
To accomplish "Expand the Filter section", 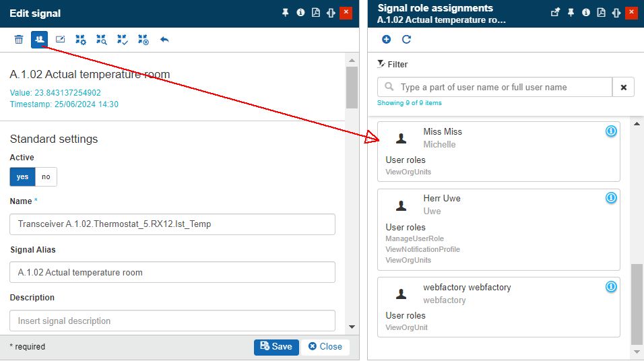I will coord(393,65).
